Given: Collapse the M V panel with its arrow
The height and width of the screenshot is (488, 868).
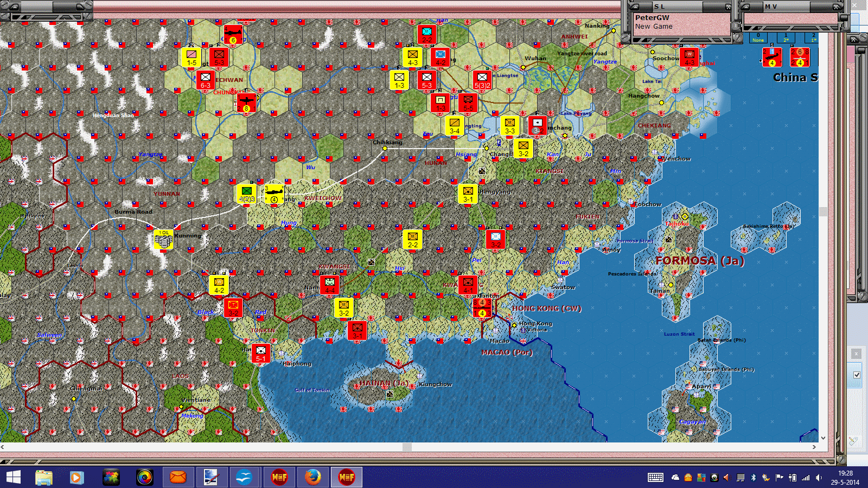Looking at the screenshot, I should tap(745, 7).
